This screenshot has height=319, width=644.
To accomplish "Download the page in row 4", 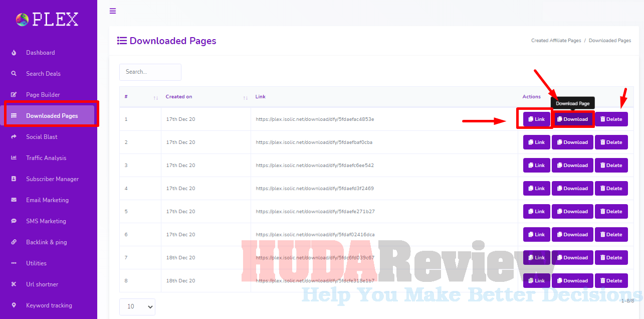I will pos(572,189).
